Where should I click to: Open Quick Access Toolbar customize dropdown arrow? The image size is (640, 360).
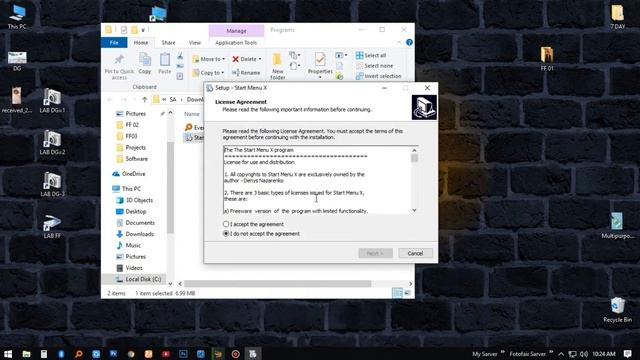pos(143,30)
